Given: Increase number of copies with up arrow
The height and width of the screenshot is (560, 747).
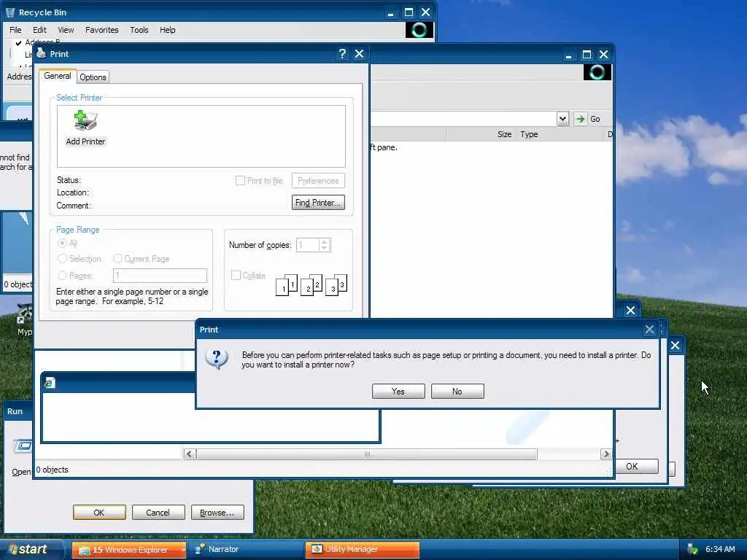Looking at the screenshot, I should click(325, 242).
